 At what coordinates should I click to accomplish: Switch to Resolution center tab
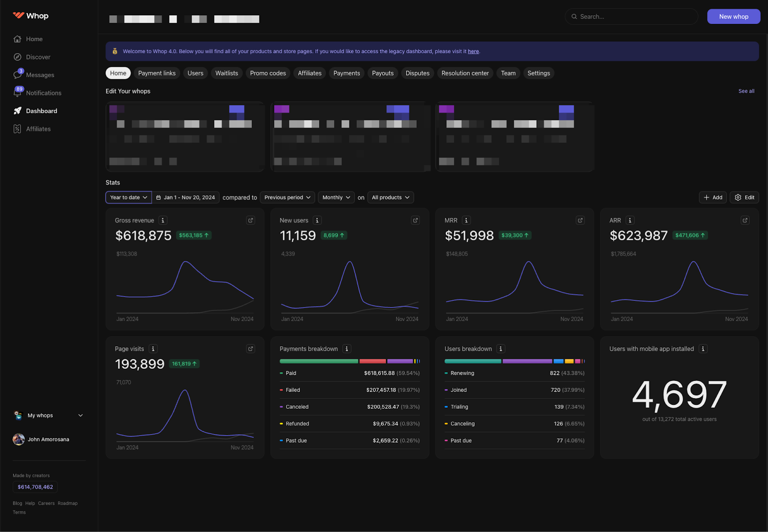click(x=465, y=73)
